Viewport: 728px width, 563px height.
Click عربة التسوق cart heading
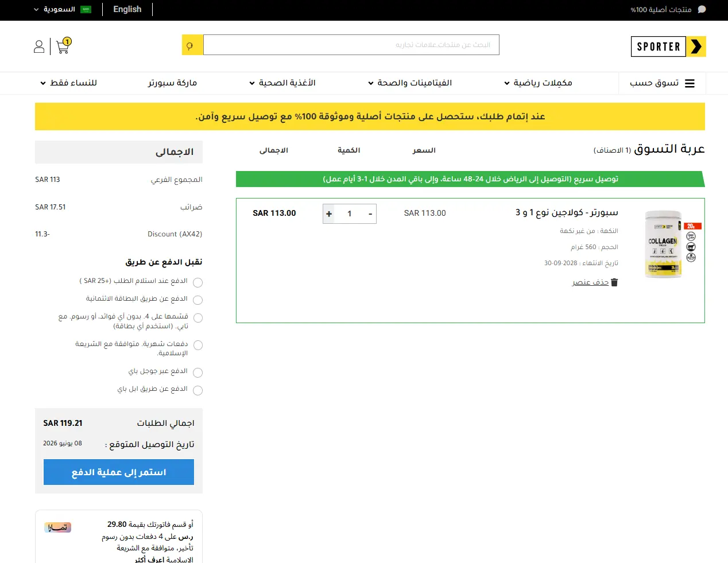click(x=669, y=149)
